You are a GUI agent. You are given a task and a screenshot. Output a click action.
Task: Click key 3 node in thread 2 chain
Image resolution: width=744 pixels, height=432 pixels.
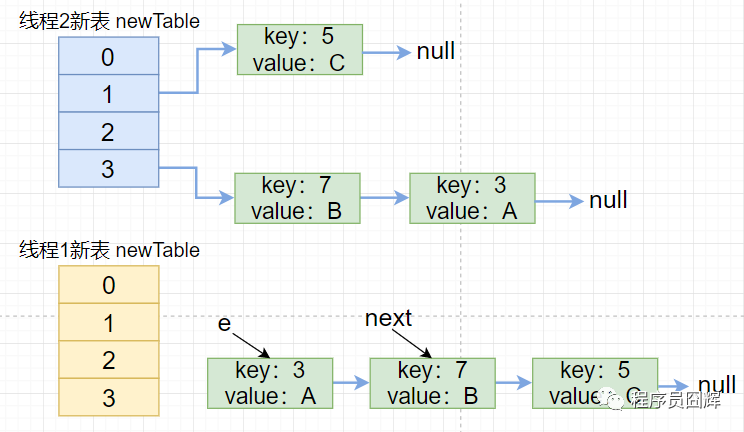(472, 198)
